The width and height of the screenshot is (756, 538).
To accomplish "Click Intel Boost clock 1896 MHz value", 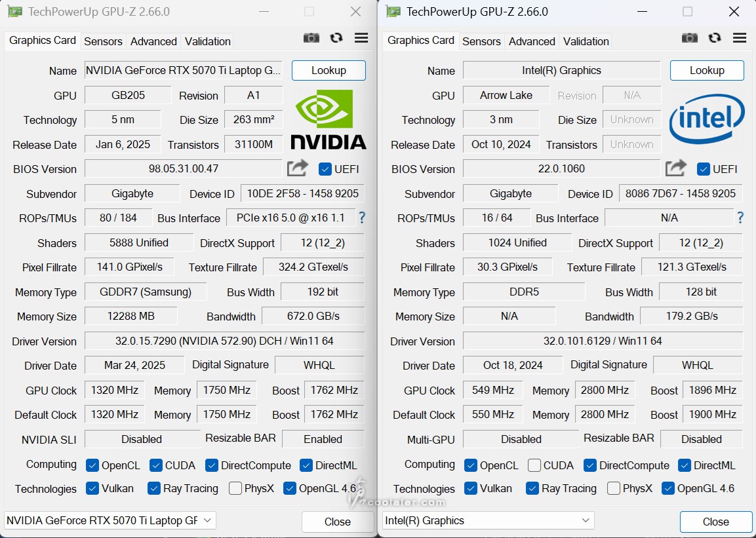I will point(713,390).
